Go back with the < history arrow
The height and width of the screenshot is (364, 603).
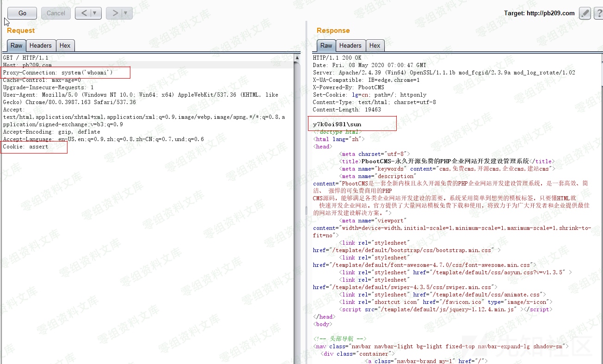pyautogui.click(x=84, y=13)
